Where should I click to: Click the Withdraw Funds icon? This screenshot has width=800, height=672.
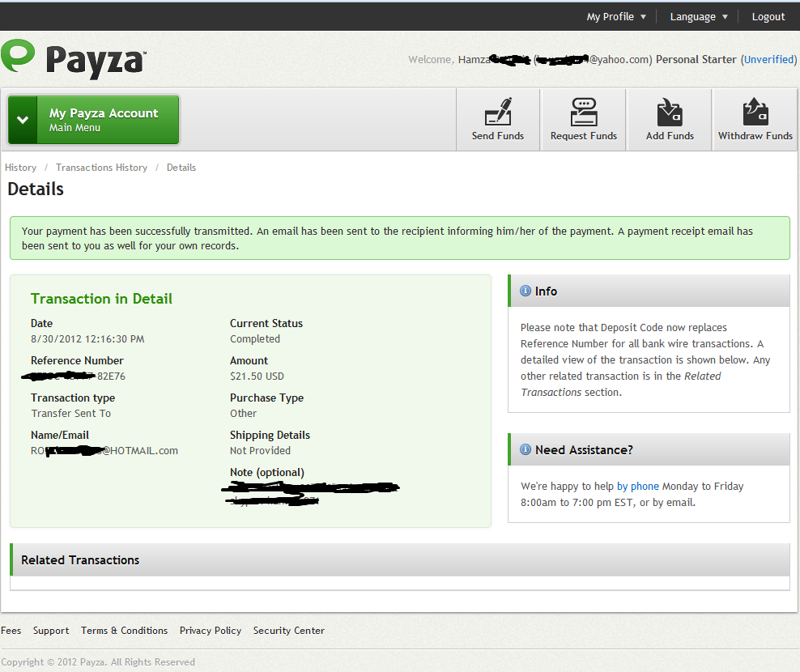pos(755,112)
